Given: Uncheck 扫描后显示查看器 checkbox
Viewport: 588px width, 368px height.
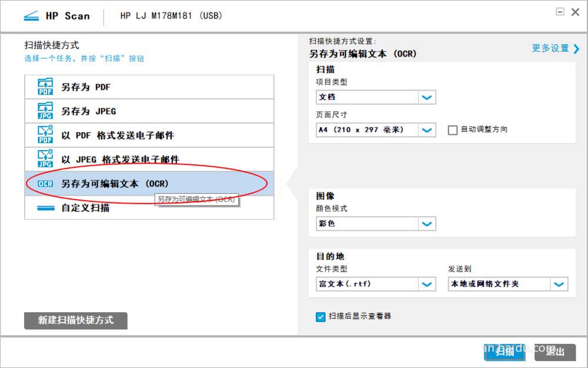Looking at the screenshot, I should [320, 317].
